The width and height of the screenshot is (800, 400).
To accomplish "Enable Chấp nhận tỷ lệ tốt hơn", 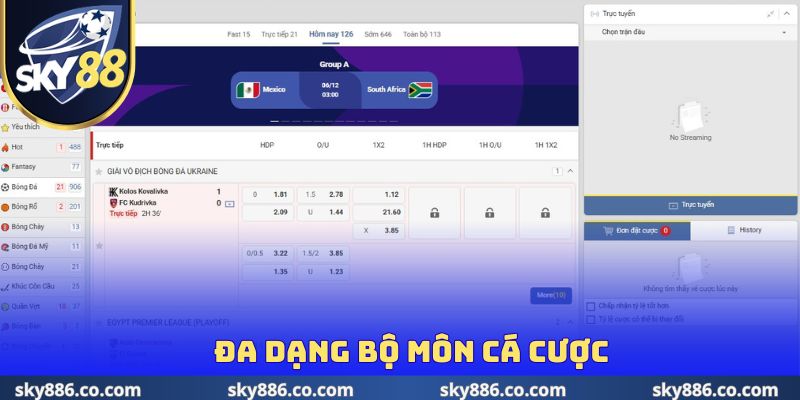I will [x=591, y=306].
